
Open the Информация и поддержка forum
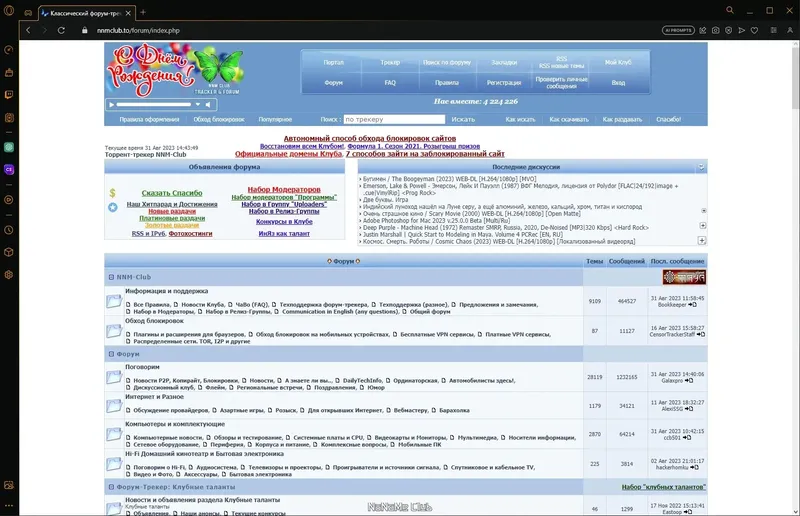coord(166,291)
